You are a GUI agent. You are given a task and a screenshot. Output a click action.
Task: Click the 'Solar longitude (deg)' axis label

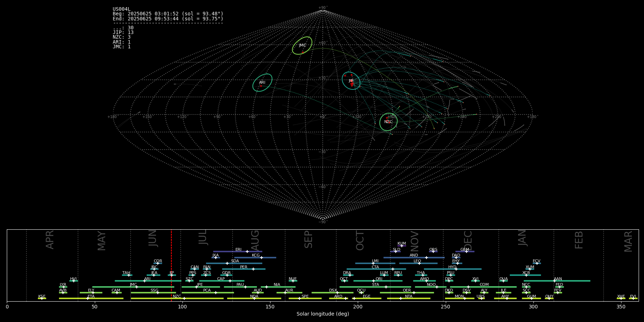coord(323,314)
